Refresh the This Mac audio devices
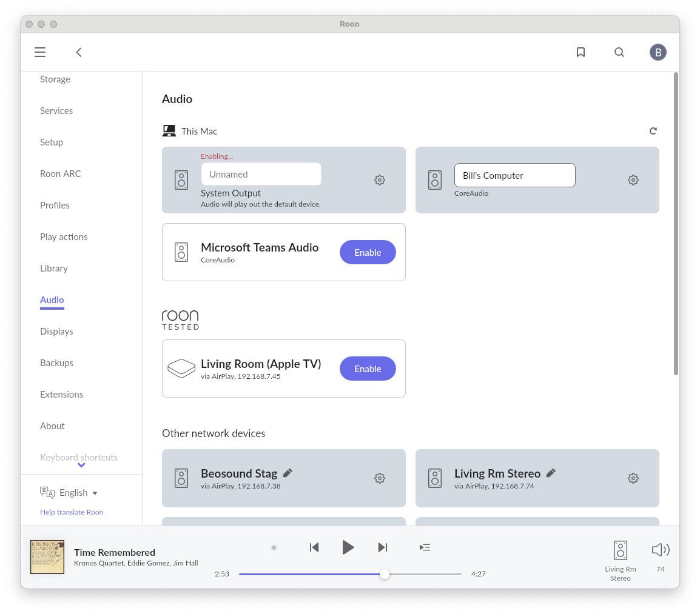The width and height of the screenshot is (700, 614). (x=653, y=131)
